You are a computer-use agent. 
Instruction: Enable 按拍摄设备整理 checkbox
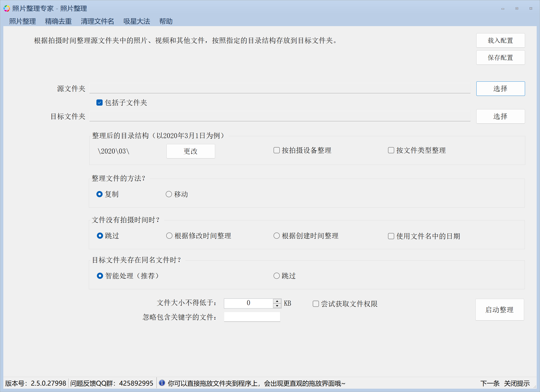coord(276,150)
